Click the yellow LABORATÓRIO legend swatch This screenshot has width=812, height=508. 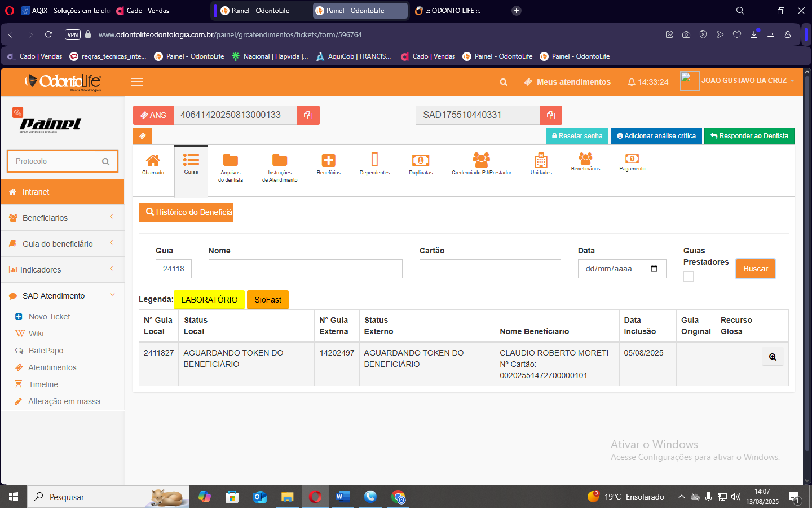coord(209,300)
